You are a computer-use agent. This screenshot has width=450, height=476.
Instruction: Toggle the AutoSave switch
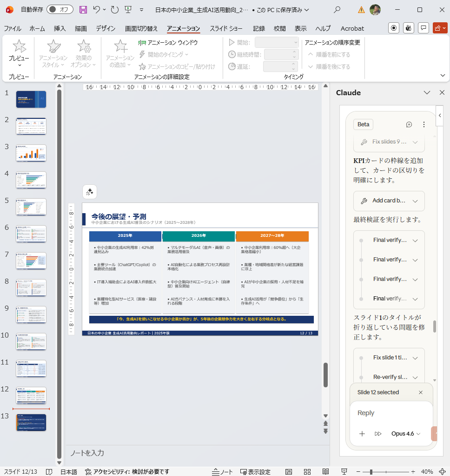pos(60,9)
